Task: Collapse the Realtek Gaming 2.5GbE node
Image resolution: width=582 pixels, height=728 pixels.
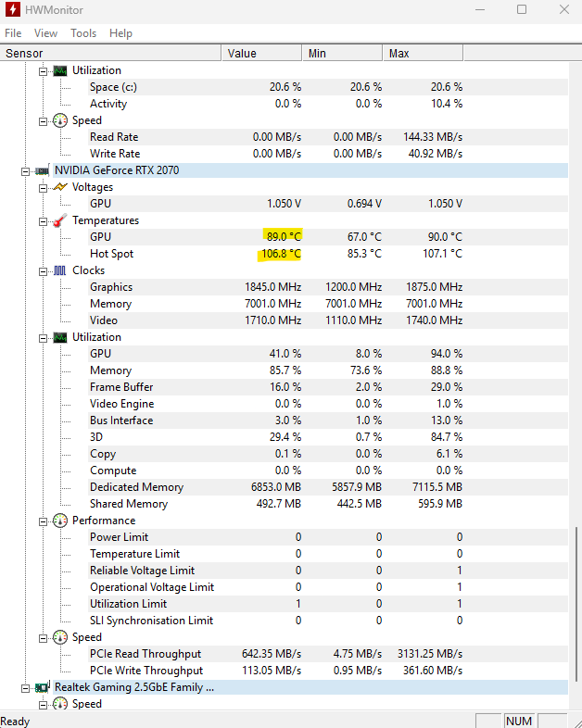Action: click(25, 688)
